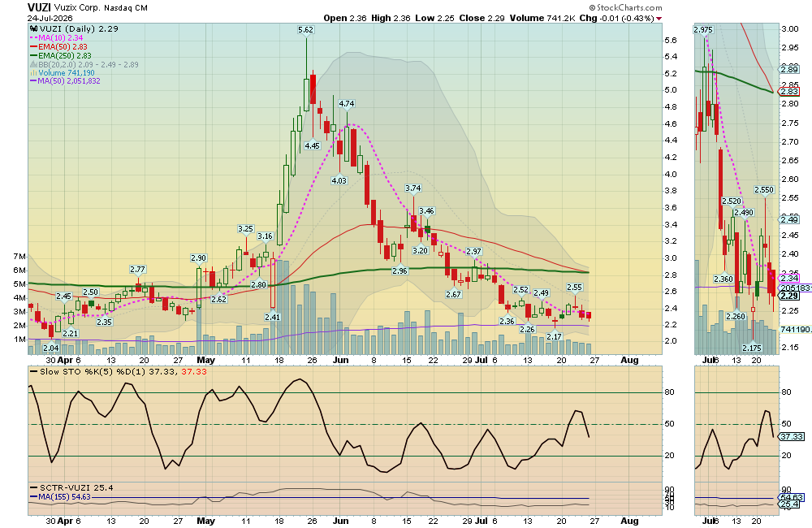The image size is (812, 528).
Task: Click the 2.975 label in zoom panel
Action: [703, 30]
